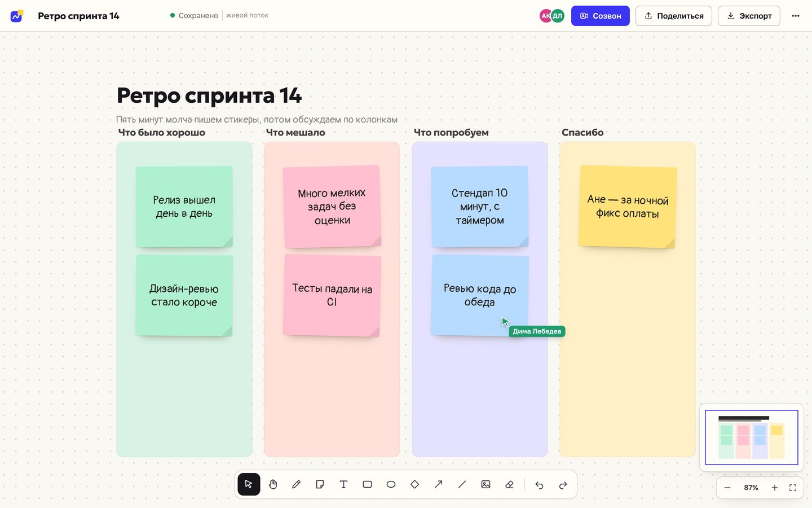
Task: Select the ellipse shape tool
Action: pos(391,484)
